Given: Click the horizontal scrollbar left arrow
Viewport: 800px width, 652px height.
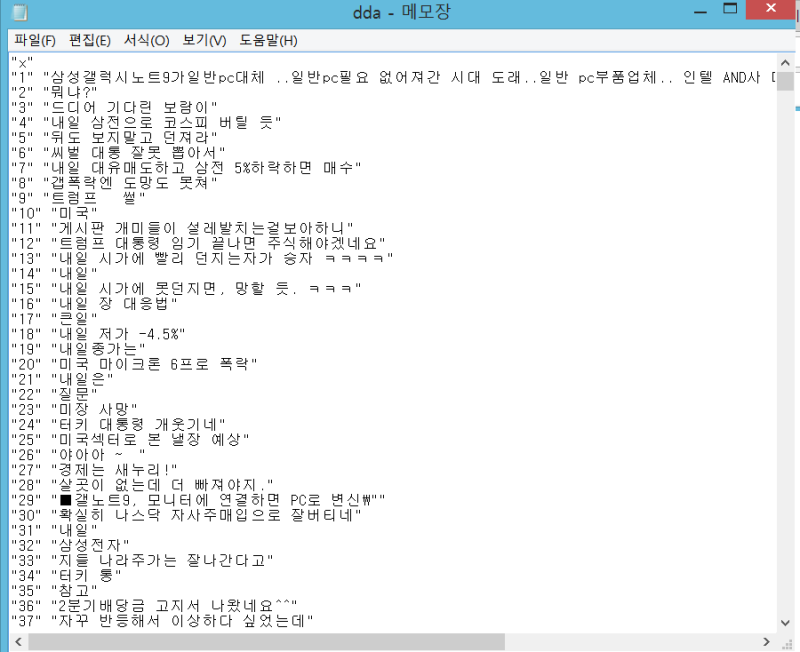Looking at the screenshot, I should tap(19, 641).
